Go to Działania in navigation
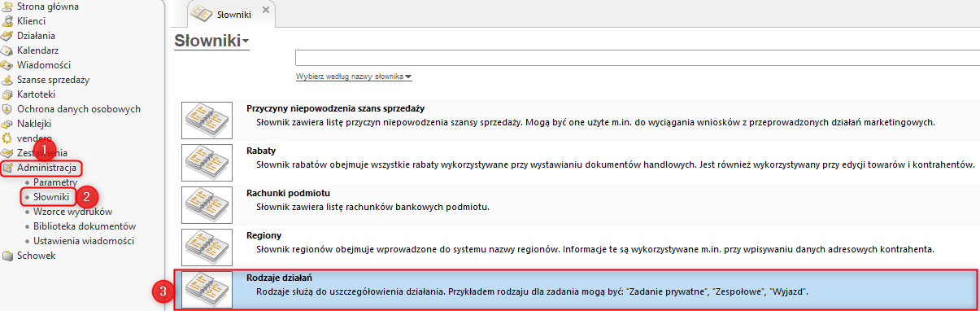The image size is (980, 311). click(37, 35)
